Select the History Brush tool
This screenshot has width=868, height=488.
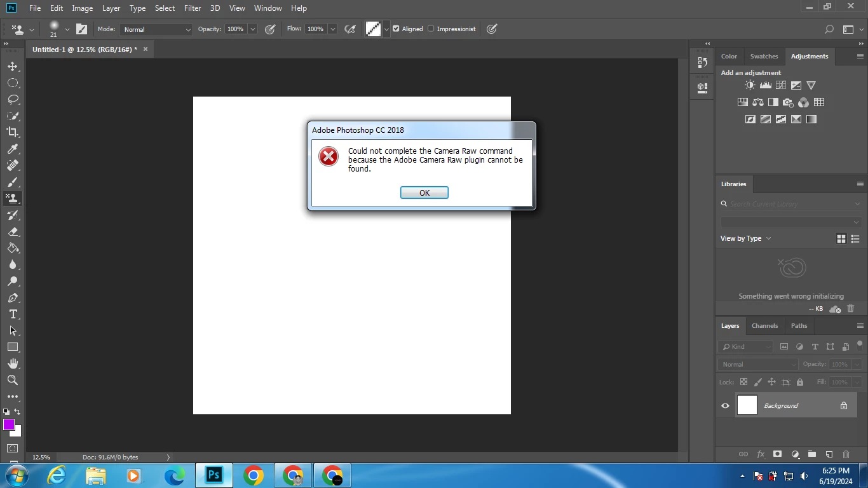click(13, 215)
